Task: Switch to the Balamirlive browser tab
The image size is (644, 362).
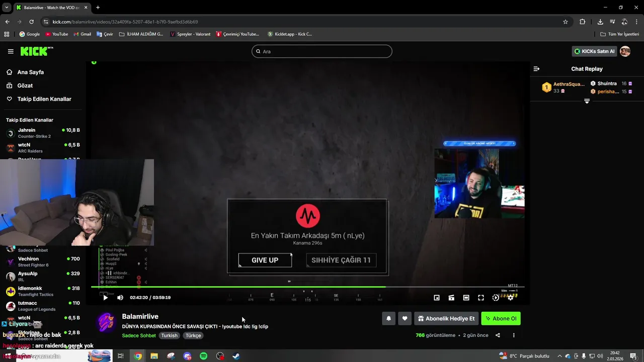Action: (x=51, y=8)
